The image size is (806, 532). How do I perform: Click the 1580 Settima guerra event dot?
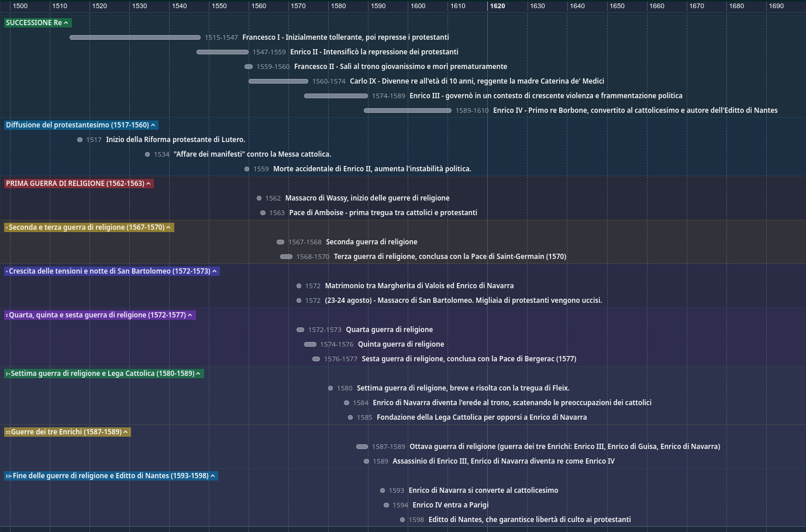[x=330, y=388]
